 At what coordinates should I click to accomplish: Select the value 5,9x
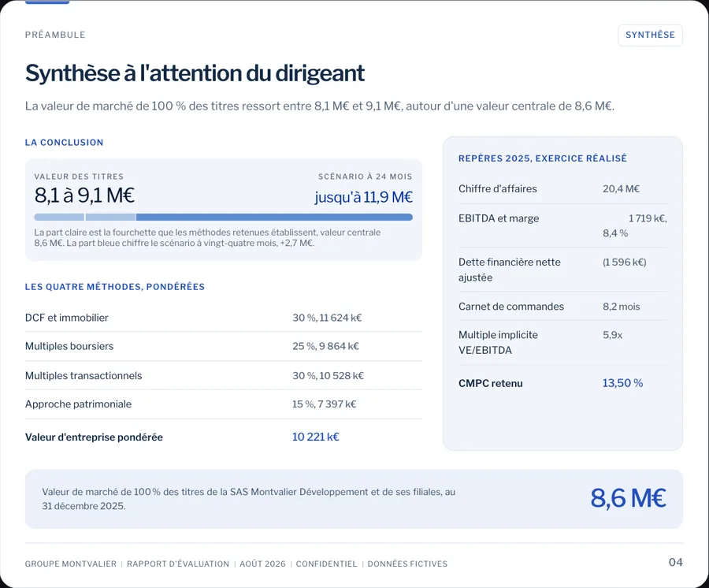point(612,335)
